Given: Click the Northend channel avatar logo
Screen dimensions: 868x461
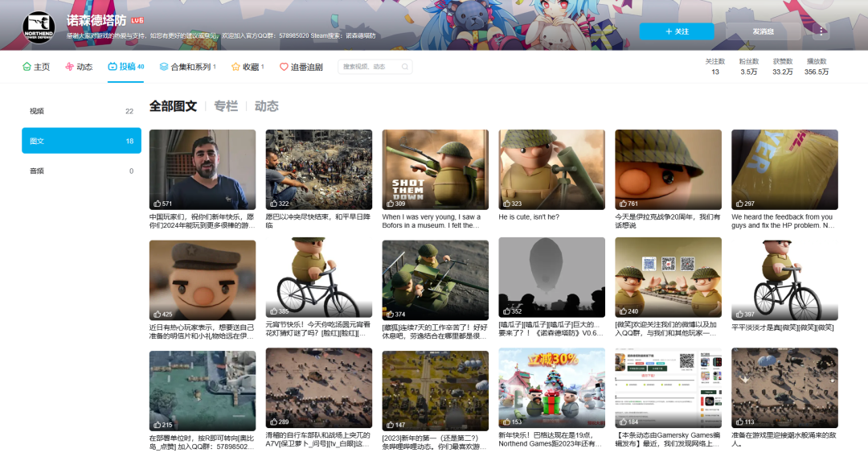Looking at the screenshot, I should coord(39,27).
